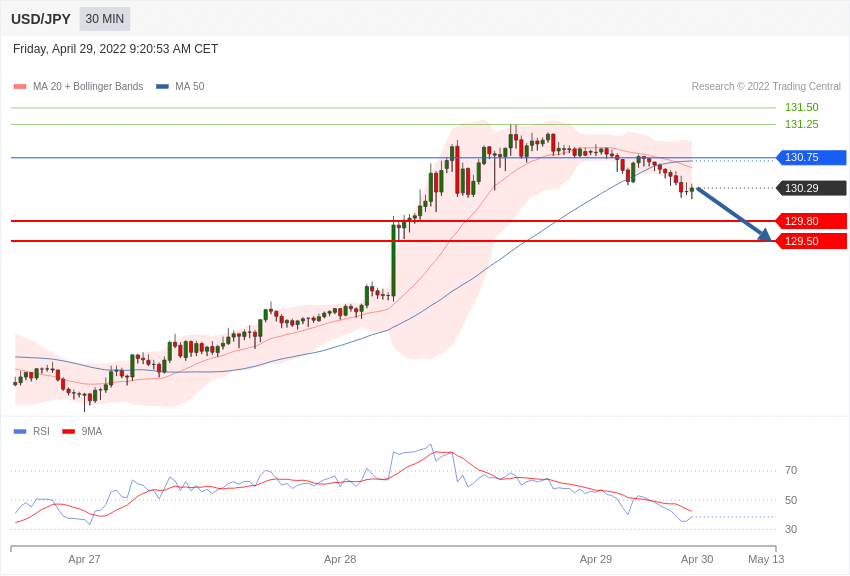Click the date line Friday, April 29, 2022
The height and width of the screenshot is (576, 850).
115,49
